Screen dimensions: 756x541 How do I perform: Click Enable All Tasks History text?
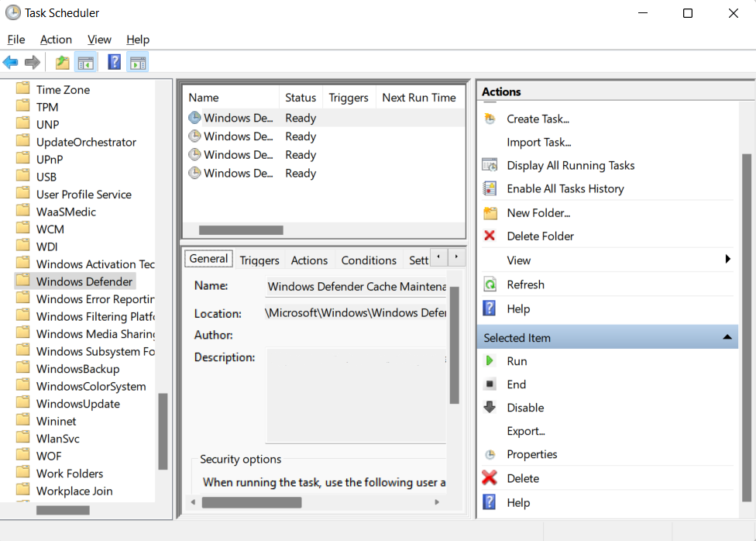click(565, 188)
